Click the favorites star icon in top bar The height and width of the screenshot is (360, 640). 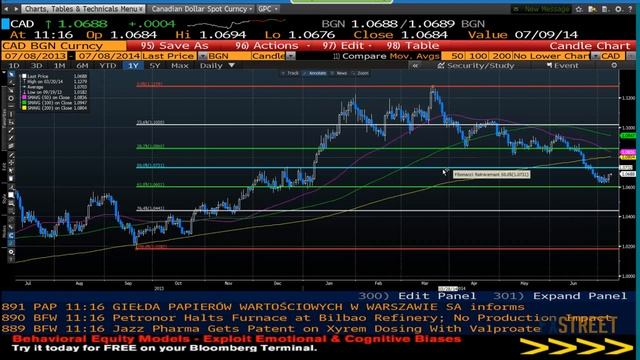tap(579, 9)
